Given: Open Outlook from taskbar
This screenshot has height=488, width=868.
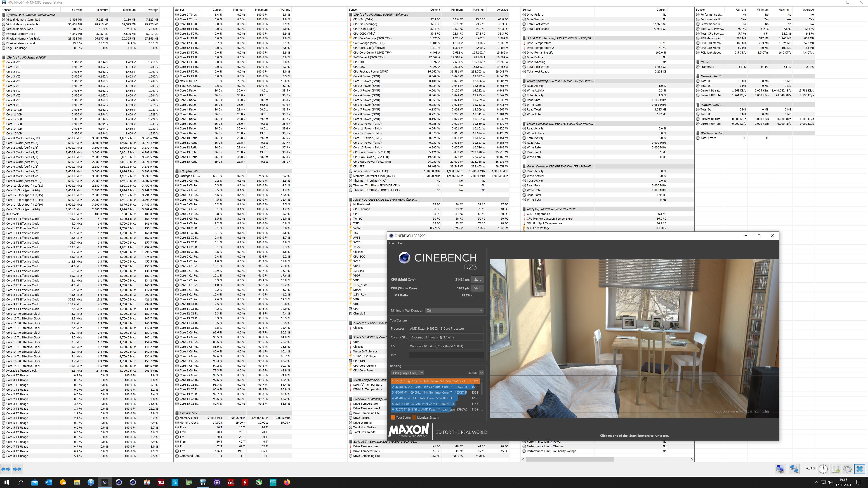Looking at the screenshot, I should (49, 482).
